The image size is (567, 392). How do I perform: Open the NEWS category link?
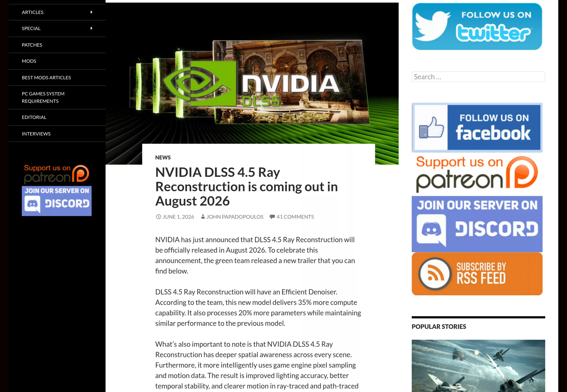point(163,158)
